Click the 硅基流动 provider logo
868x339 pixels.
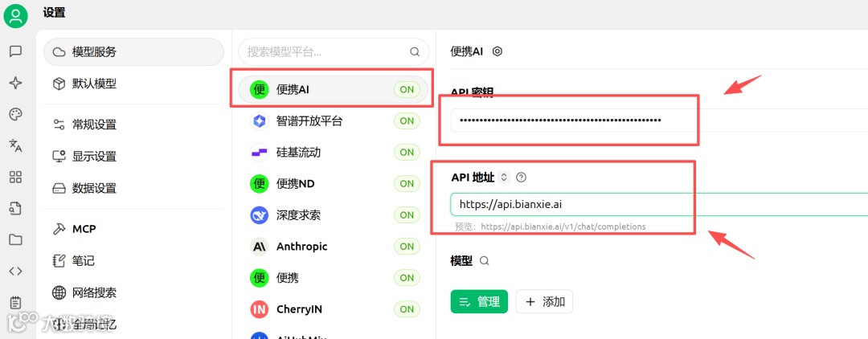pyautogui.click(x=259, y=152)
